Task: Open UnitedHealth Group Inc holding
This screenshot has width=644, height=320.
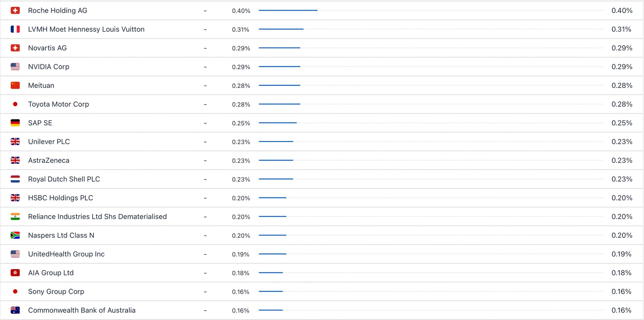Action: [x=66, y=254]
